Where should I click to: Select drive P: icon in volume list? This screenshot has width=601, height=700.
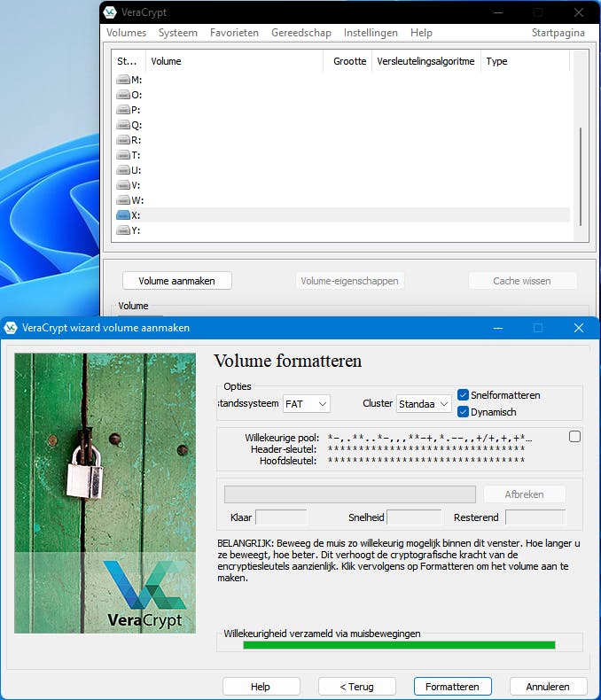click(123, 110)
